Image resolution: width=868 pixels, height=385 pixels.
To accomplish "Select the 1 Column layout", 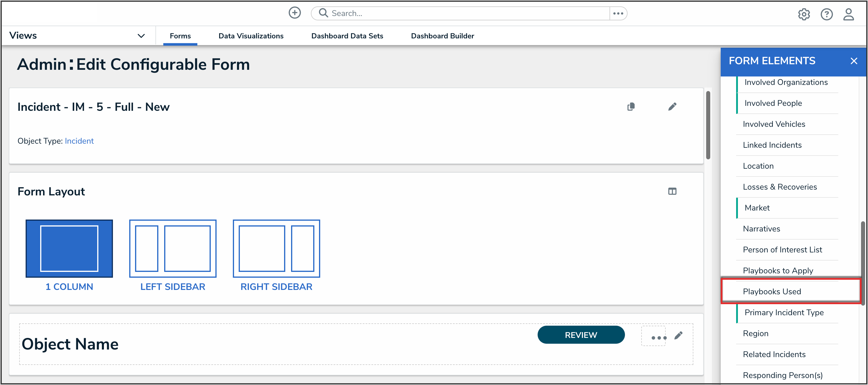I will (69, 249).
